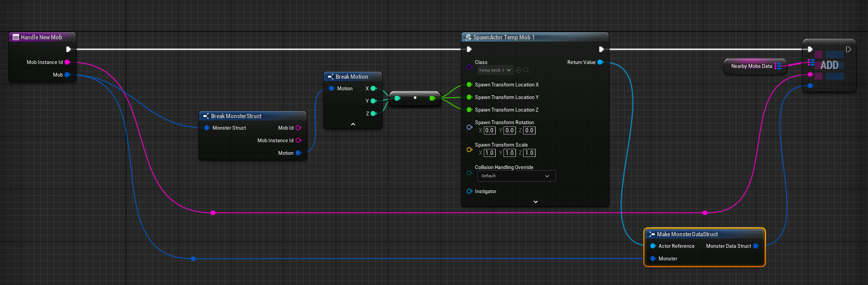Click the Monster Data Struct output pin
The image size is (868, 285).
click(756, 246)
